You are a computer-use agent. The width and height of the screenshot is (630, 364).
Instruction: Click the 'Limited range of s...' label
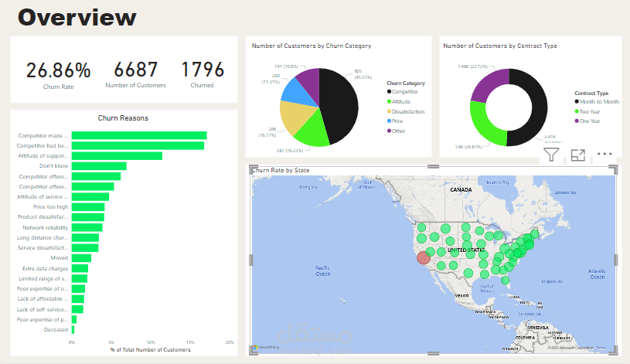tap(43, 278)
